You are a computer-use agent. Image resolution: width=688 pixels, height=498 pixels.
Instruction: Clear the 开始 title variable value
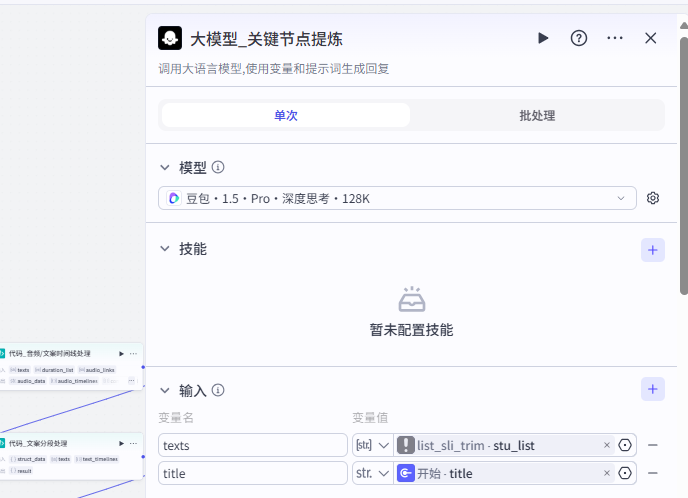607,473
